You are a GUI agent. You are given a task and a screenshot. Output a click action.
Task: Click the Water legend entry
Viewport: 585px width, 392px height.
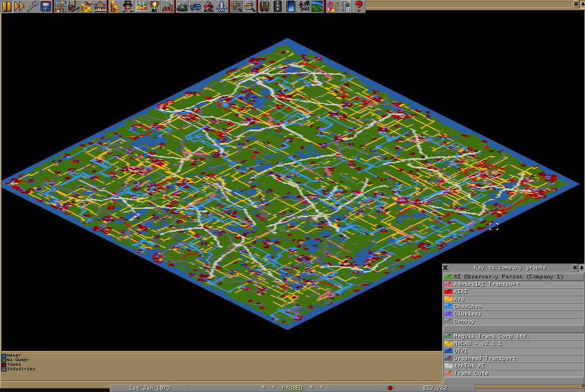pos(11,355)
